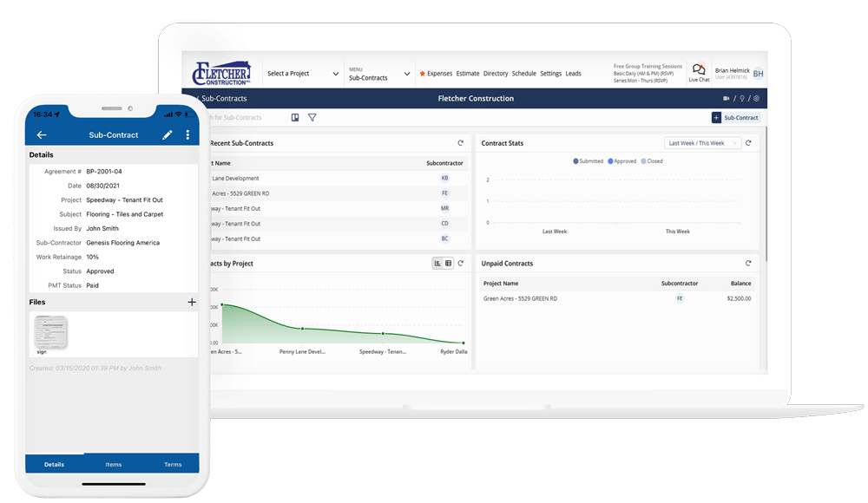Click the Speedway chart data point
Screen dimensions: 868x503
(383, 334)
